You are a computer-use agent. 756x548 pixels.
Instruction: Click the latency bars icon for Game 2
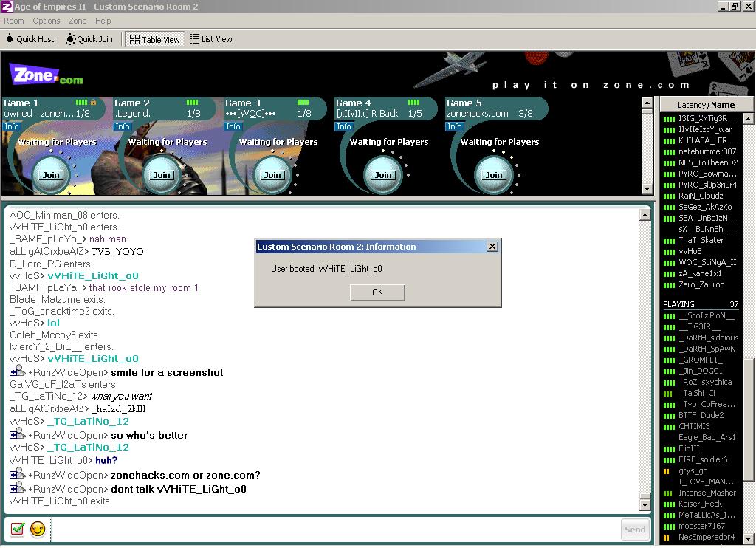(192, 102)
